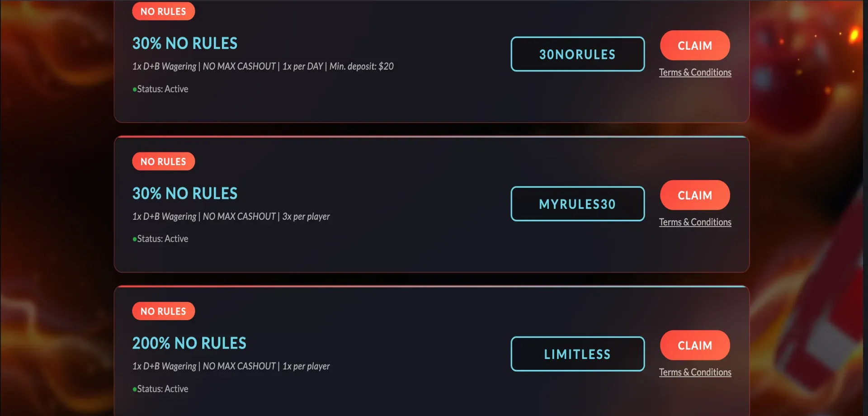Image resolution: width=868 pixels, height=416 pixels.
Task: Copy the 30NORULES coupon code box
Action: [577, 54]
